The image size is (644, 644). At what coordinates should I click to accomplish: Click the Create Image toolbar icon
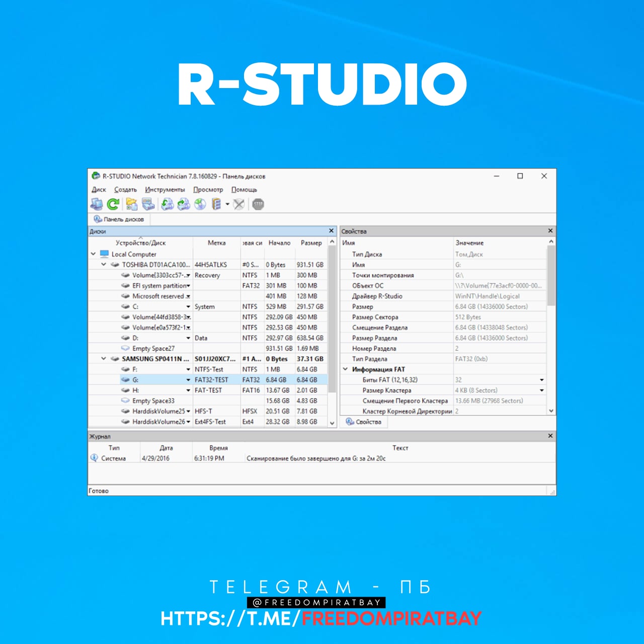tap(184, 204)
